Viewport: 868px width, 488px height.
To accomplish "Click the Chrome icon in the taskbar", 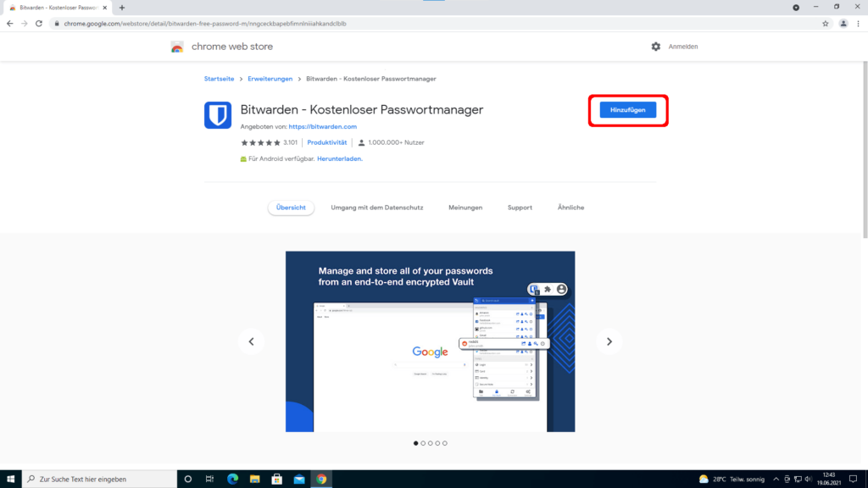I will (x=321, y=480).
